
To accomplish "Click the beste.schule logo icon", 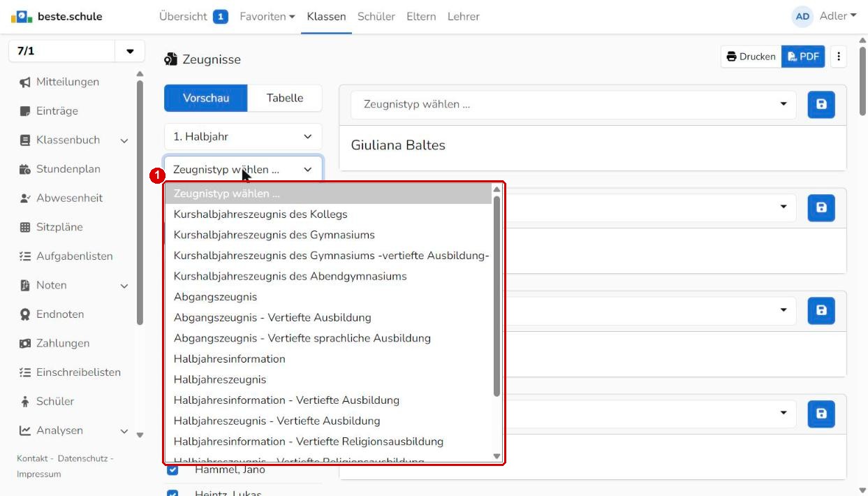I will [x=22, y=16].
